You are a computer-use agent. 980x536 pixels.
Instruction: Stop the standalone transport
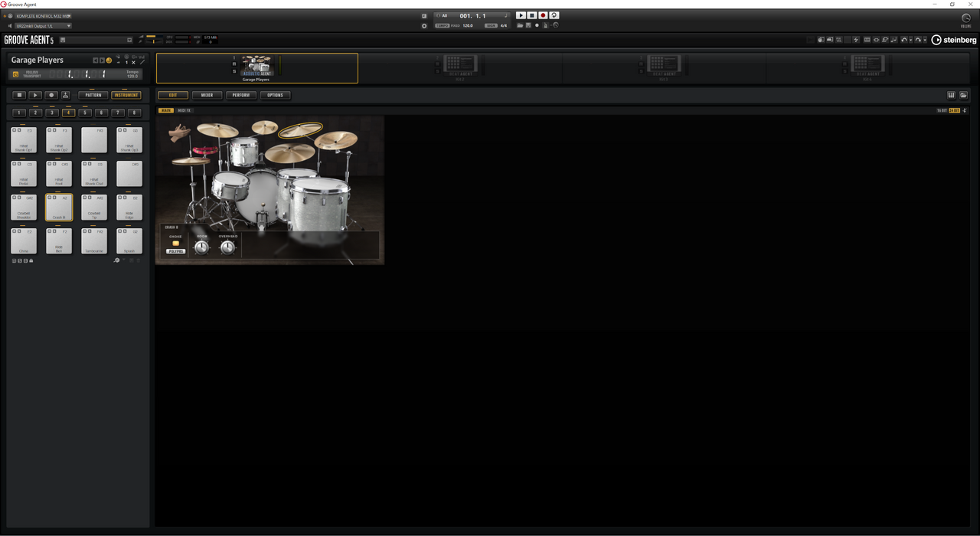coord(532,15)
